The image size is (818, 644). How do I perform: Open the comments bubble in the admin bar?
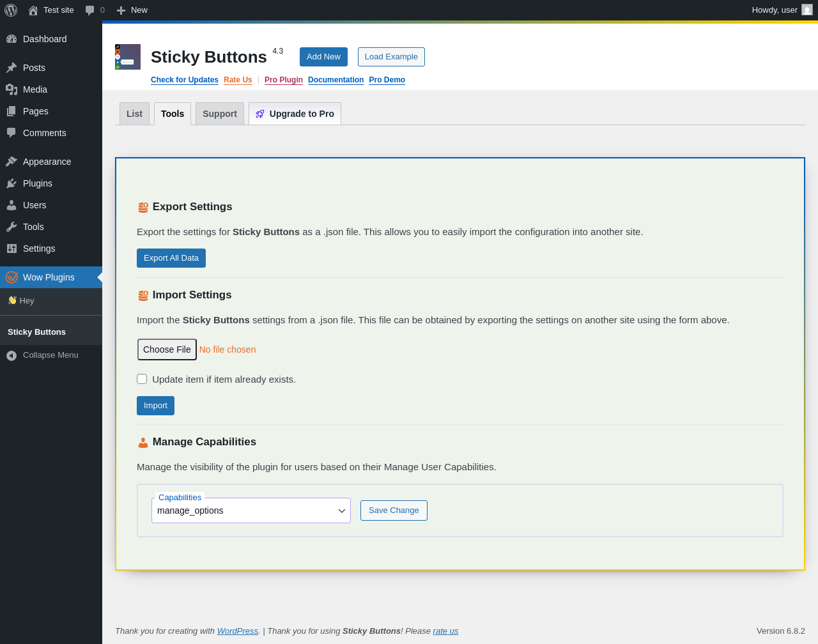(x=95, y=10)
